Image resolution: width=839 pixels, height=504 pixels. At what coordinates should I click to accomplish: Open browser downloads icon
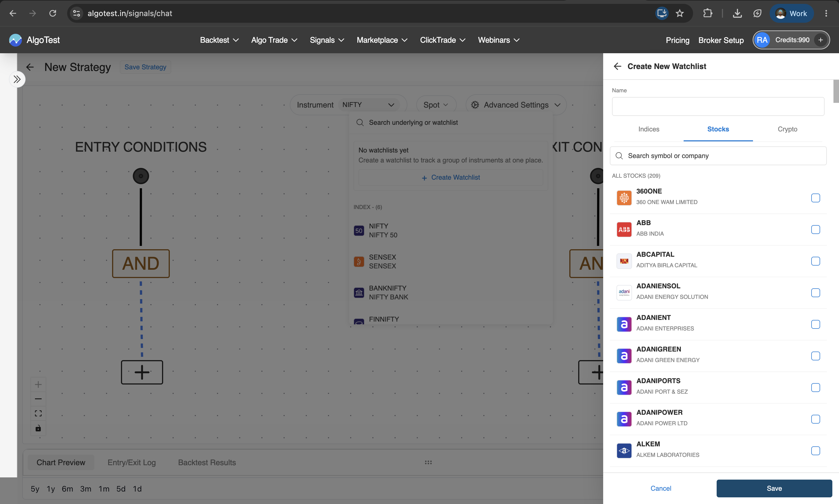(x=737, y=13)
